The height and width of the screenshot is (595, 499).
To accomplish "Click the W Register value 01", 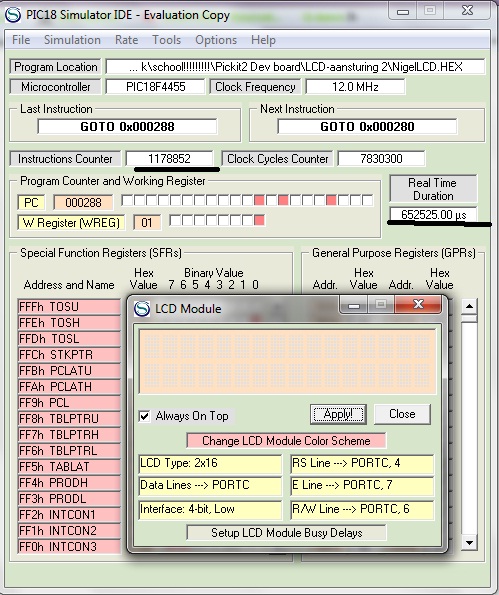I will tap(147, 222).
